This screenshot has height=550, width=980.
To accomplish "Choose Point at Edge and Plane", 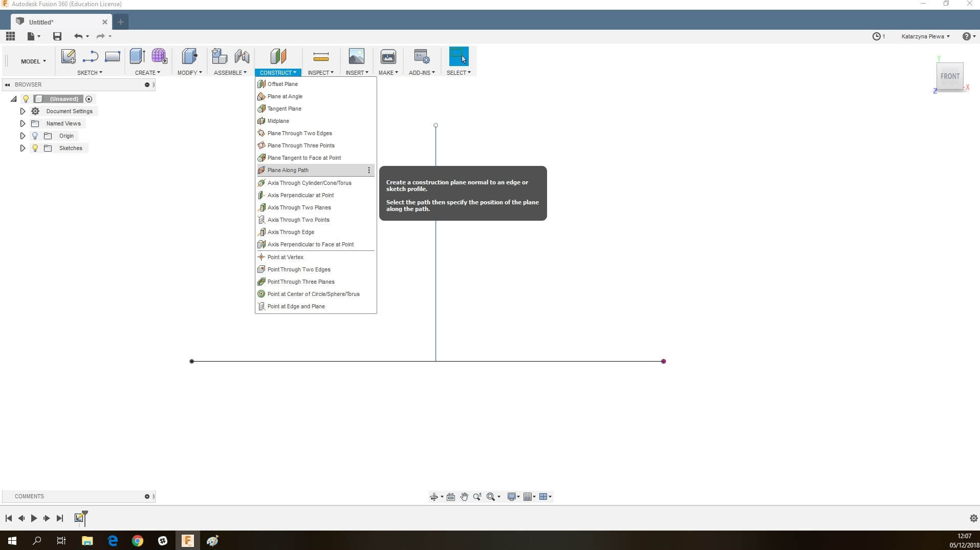I will 315,306.
